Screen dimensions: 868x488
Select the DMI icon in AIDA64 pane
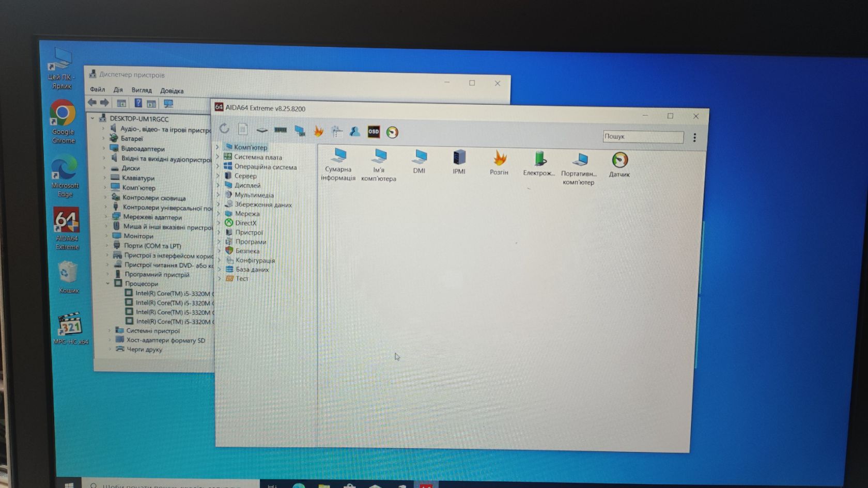(x=420, y=162)
